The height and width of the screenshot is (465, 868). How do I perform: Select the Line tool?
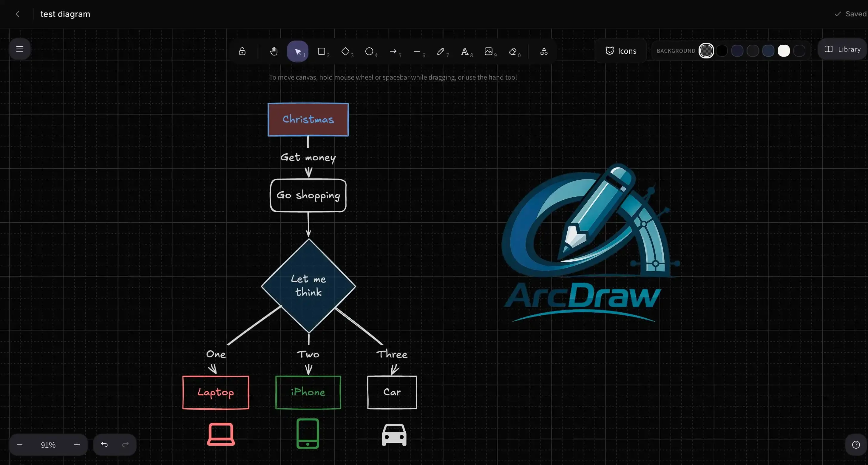(x=417, y=51)
